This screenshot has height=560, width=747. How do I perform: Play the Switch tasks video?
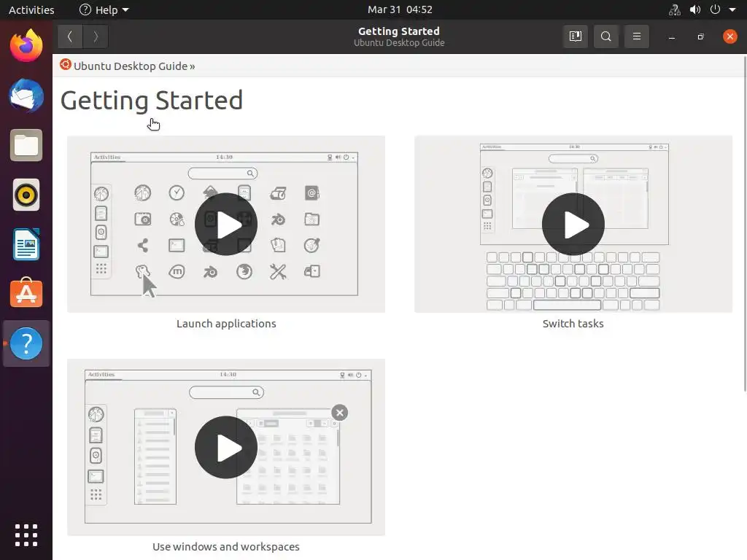point(573,225)
